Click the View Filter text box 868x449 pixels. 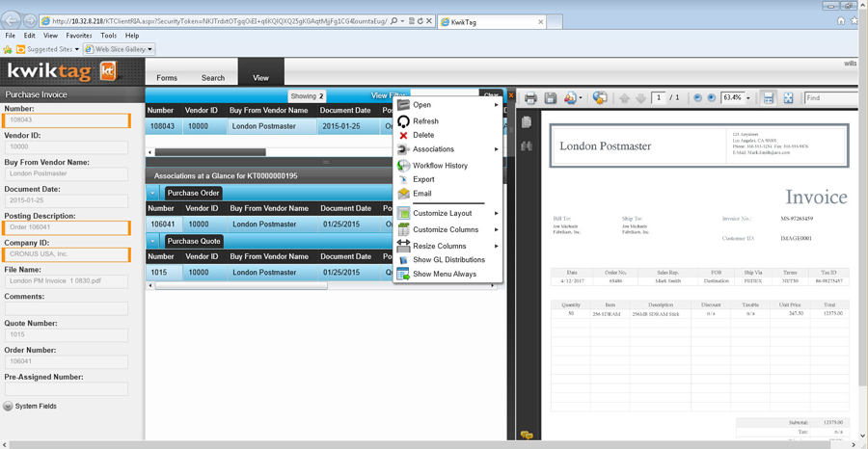(x=444, y=94)
